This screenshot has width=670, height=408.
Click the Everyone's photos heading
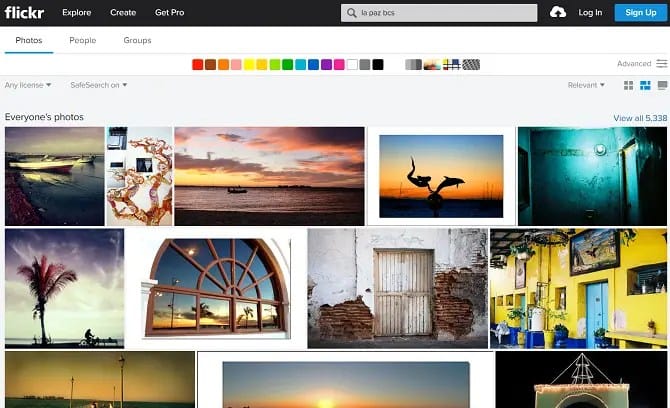[x=44, y=117]
